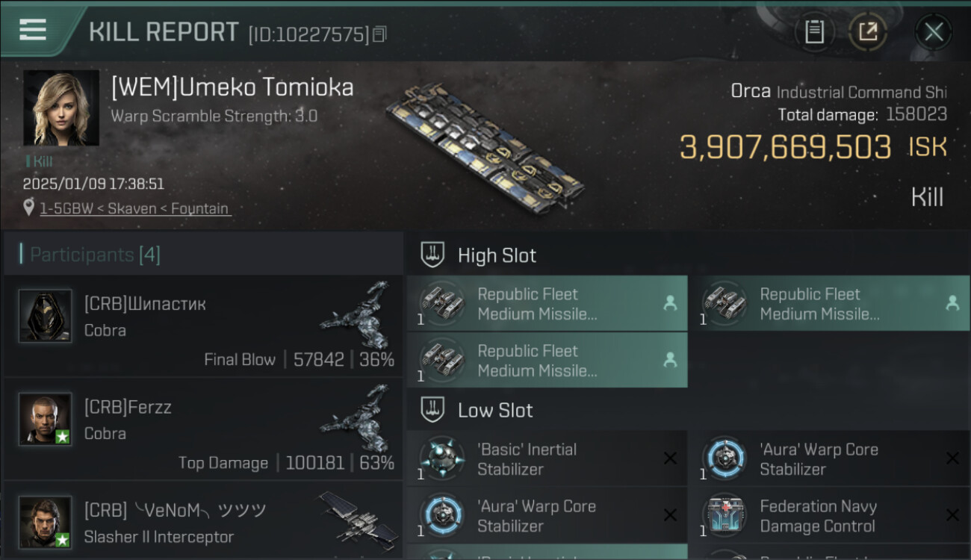Click the High Slot section header
The width and height of the screenshot is (971, 560).
coord(497,255)
